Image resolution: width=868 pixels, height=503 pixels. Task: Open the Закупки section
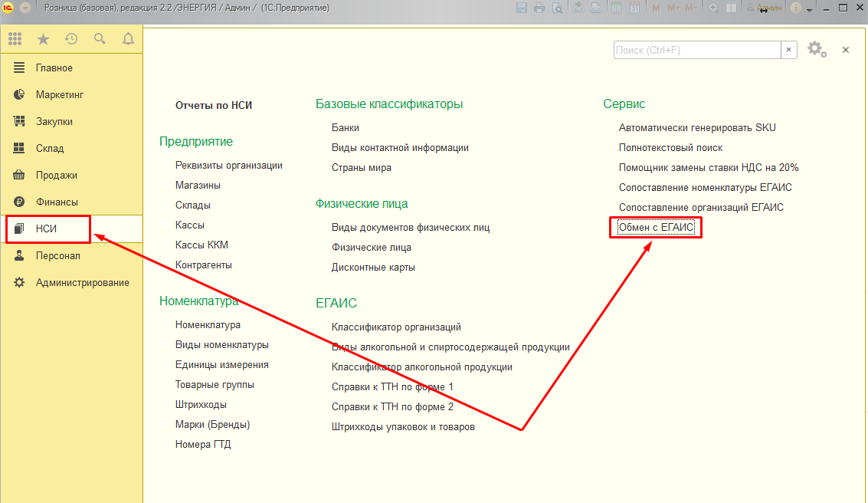click(71, 121)
